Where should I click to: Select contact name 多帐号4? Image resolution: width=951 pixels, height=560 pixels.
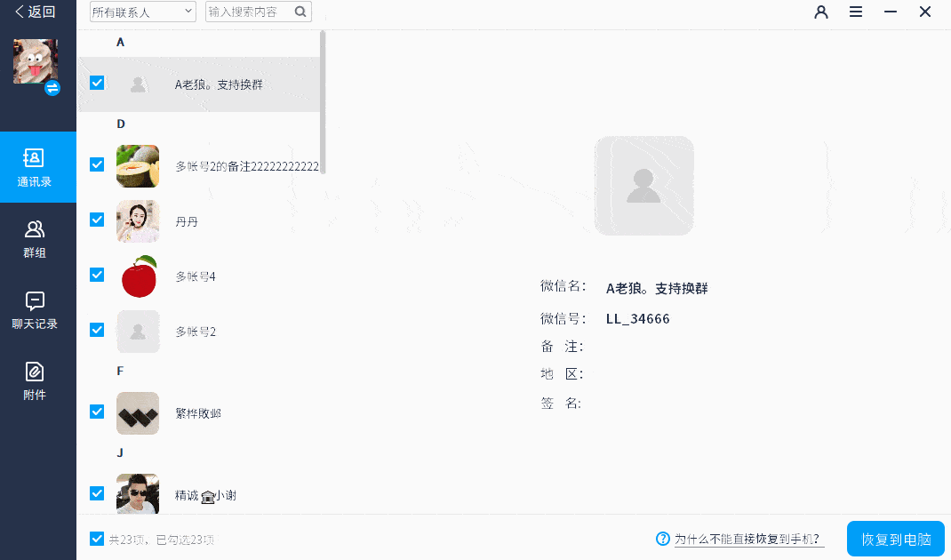pos(196,276)
